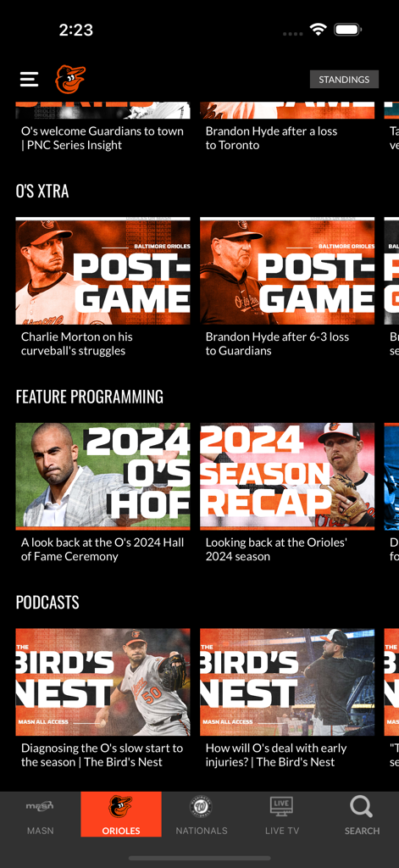Select 'Charlie Morton on his curveball's struggles' text
Screen dimensions: 399x868
[x=77, y=344]
